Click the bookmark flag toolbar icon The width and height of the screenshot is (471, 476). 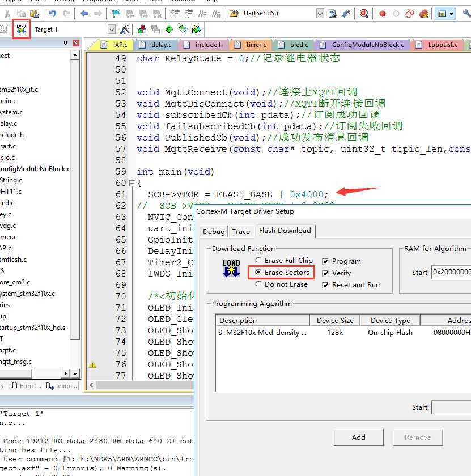116,14
